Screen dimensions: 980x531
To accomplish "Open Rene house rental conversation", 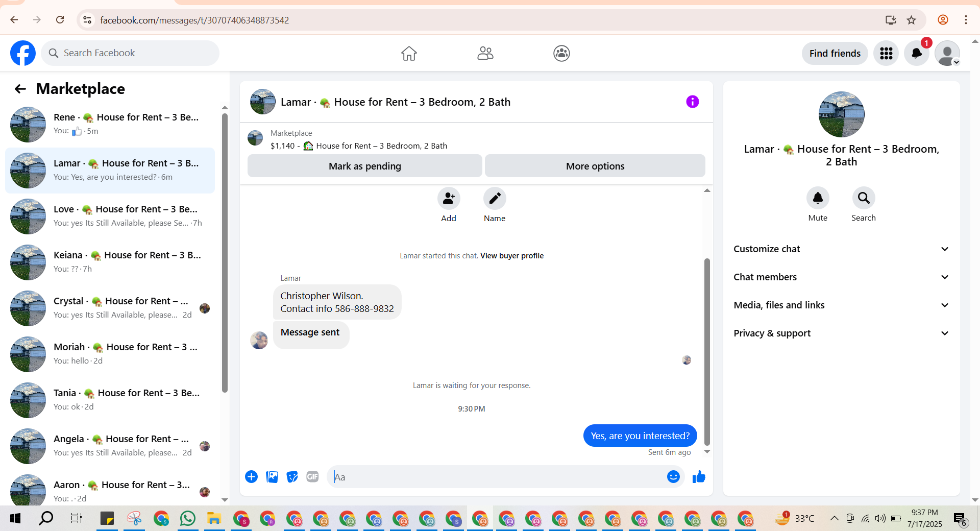I will tap(110, 125).
